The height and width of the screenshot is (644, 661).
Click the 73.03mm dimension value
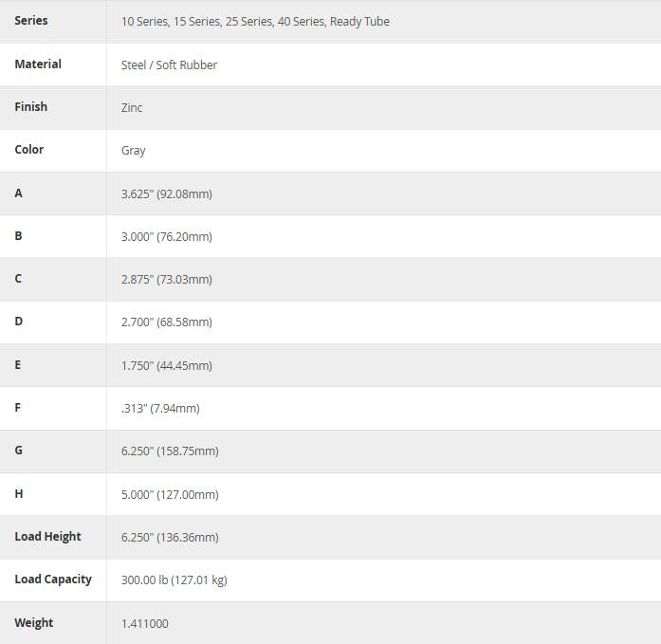pos(167,280)
